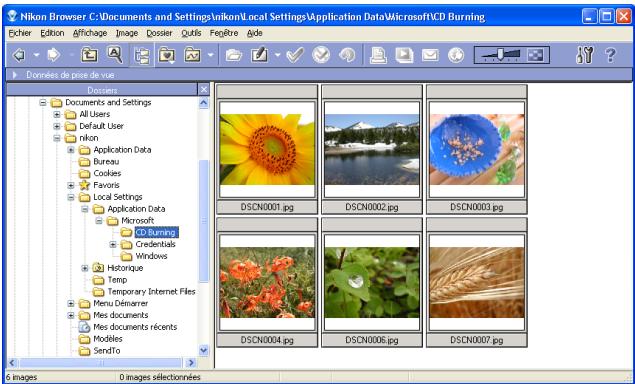Collapse the nikon folder node
Viewport: 635px width, 384px height.
(57, 138)
